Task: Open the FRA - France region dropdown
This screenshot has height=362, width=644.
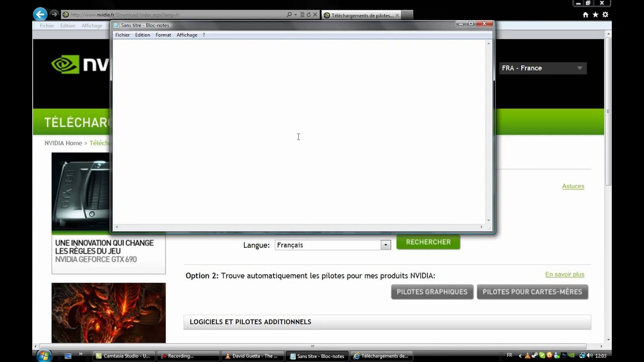Action: [x=543, y=68]
